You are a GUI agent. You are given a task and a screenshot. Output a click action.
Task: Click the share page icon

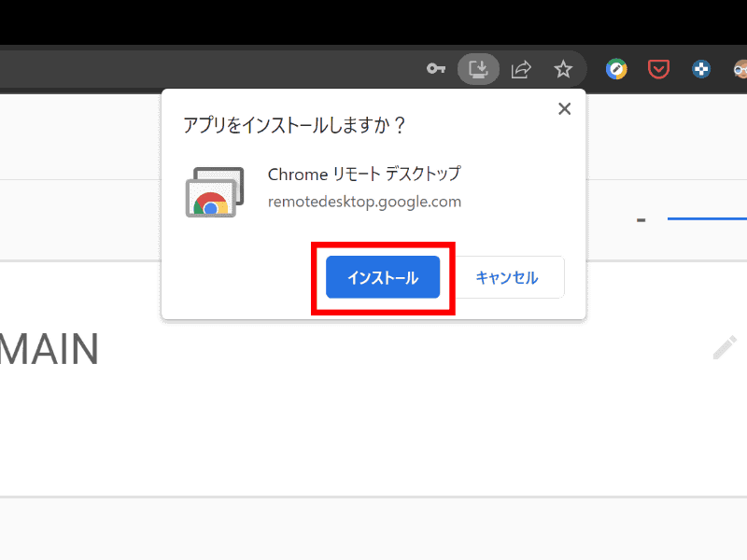click(x=521, y=69)
